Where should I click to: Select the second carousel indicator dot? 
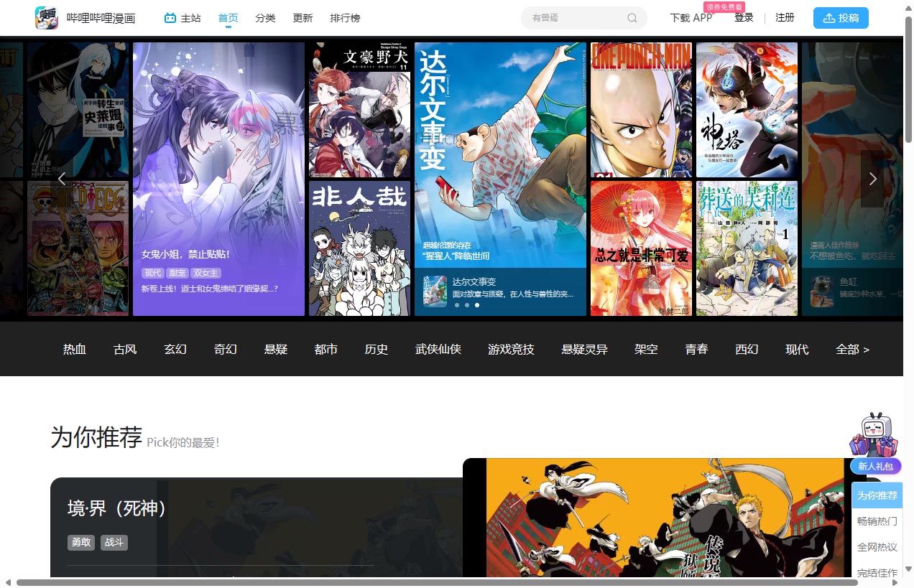[467, 305]
